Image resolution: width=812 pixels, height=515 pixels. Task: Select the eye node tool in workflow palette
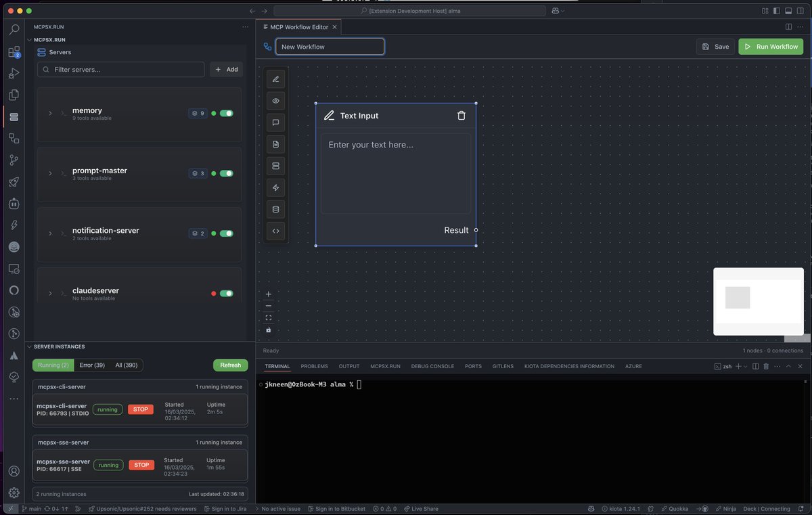coord(275,101)
